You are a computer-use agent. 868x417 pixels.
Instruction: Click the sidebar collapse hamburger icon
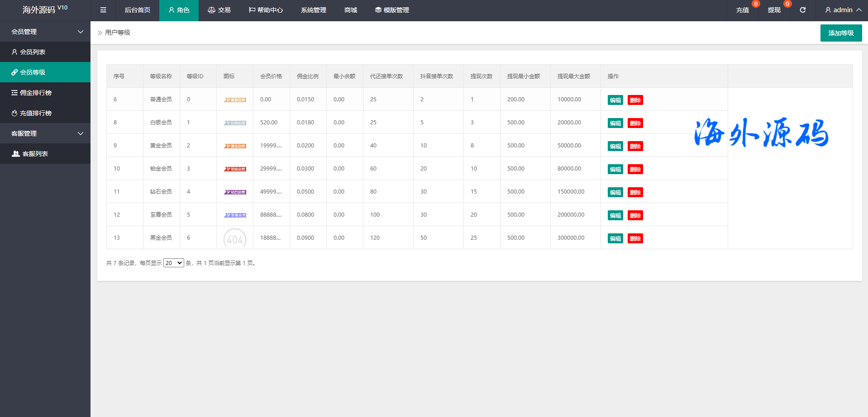coord(103,10)
